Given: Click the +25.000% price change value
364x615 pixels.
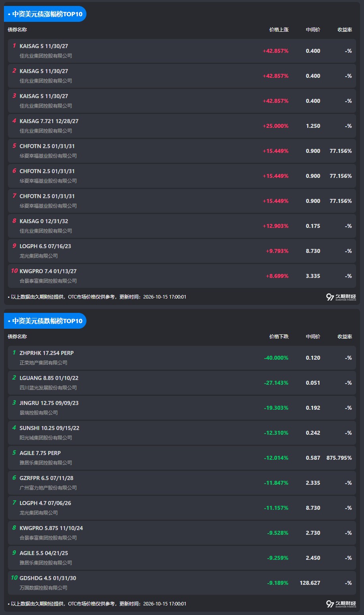Looking at the screenshot, I should click(x=276, y=126).
